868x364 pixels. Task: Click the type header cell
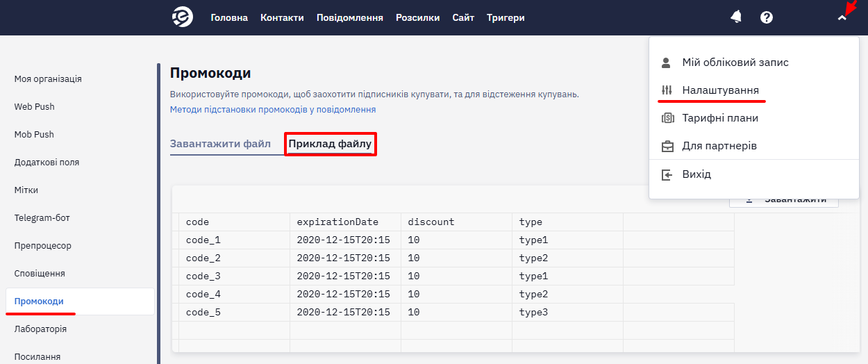coord(568,222)
